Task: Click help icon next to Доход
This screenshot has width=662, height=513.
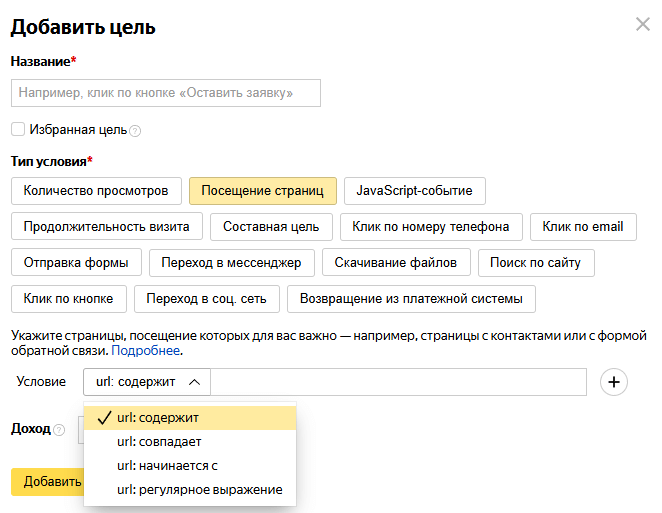Action: 58,430
